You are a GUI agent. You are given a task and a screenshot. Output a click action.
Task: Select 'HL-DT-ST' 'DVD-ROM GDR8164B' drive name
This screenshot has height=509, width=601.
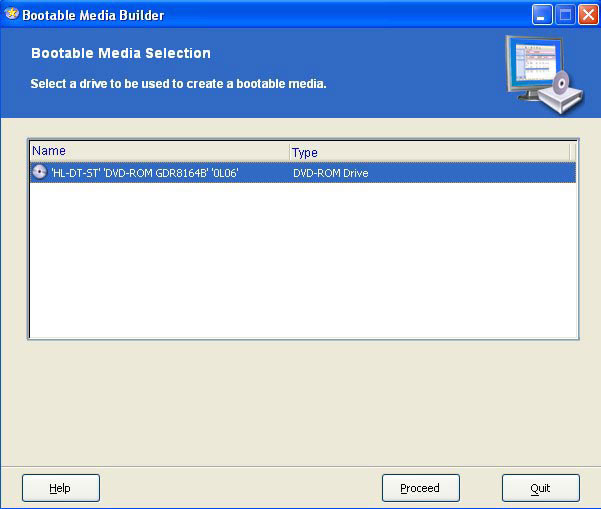pyautogui.click(x=145, y=173)
